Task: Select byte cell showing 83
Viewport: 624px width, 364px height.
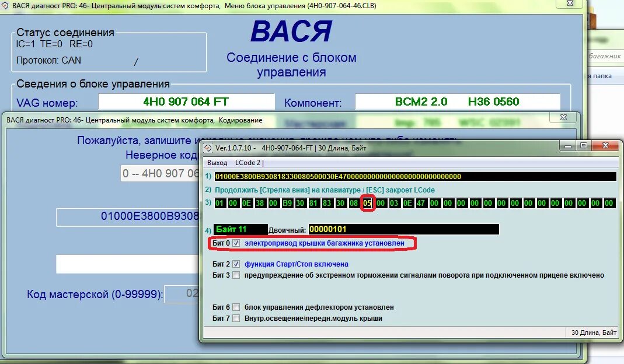Action: pyautogui.click(x=327, y=203)
